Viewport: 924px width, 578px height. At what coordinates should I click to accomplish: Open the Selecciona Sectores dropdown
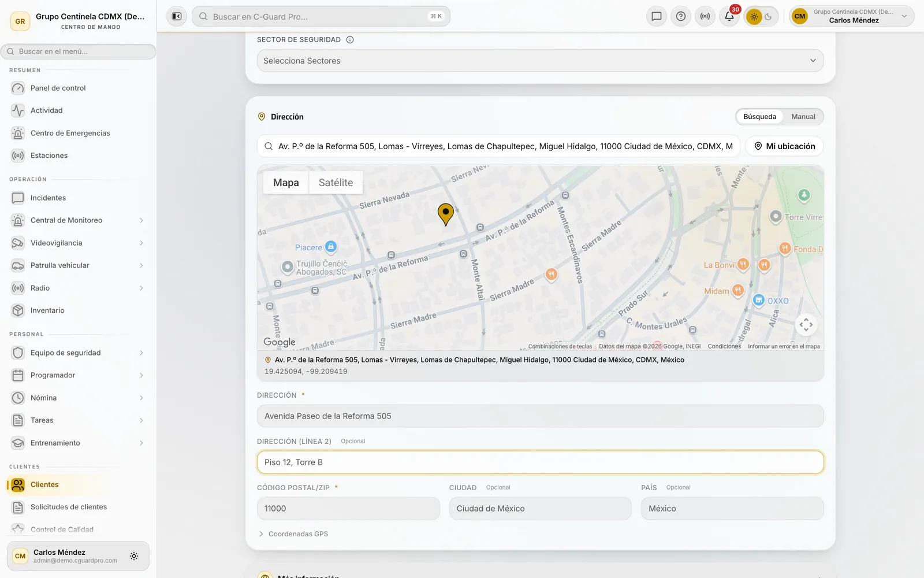(x=540, y=61)
